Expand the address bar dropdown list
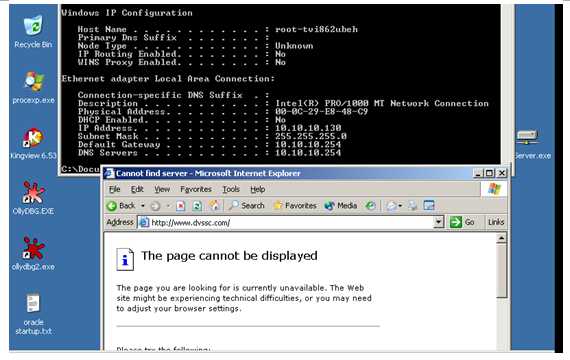 [439, 222]
